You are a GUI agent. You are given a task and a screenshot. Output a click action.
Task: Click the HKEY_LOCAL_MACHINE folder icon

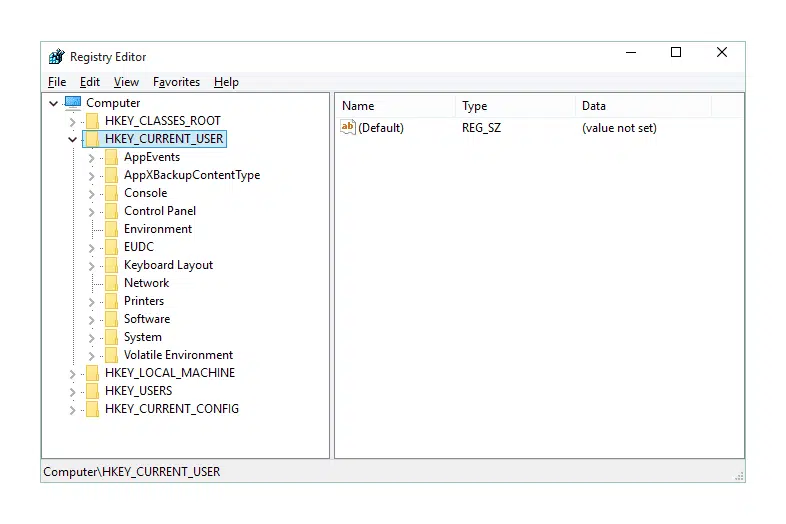click(92, 373)
